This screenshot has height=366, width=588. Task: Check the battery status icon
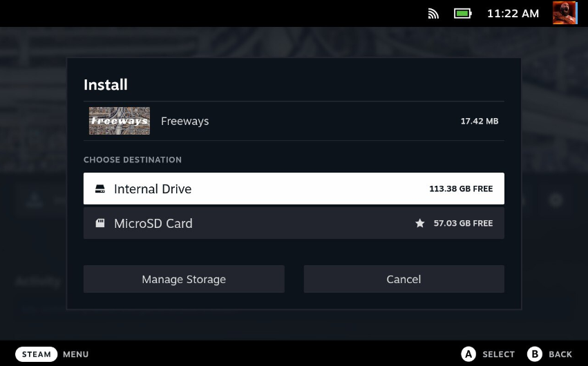(463, 14)
